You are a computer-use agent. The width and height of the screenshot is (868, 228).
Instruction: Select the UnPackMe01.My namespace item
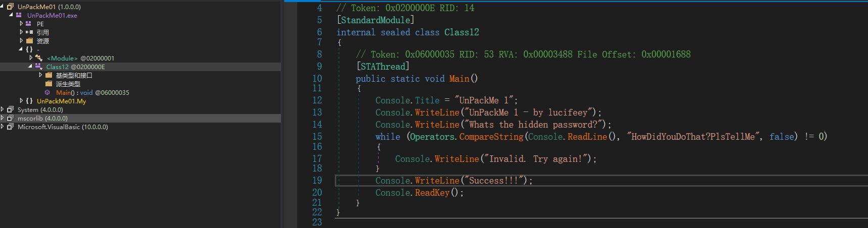(61, 101)
